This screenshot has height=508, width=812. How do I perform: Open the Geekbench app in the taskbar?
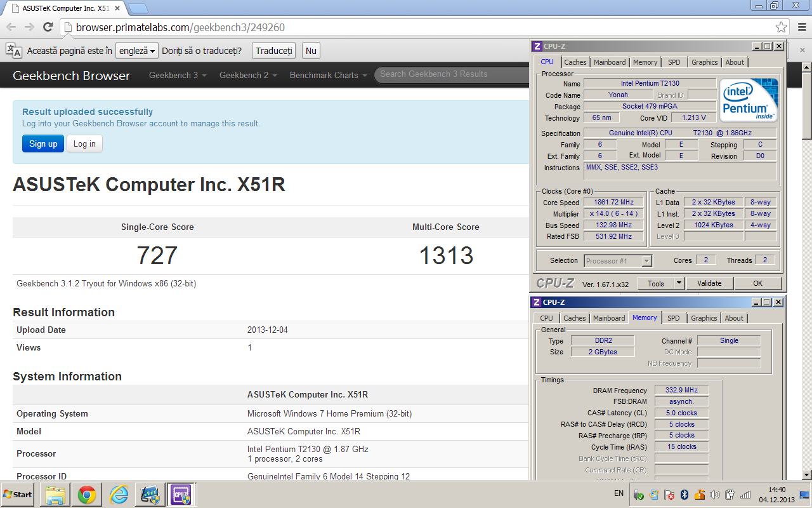tap(150, 495)
